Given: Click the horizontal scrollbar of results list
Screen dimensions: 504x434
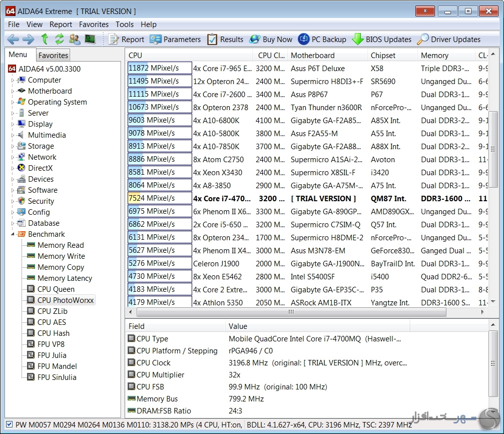Looking at the screenshot, I should 291,312.
